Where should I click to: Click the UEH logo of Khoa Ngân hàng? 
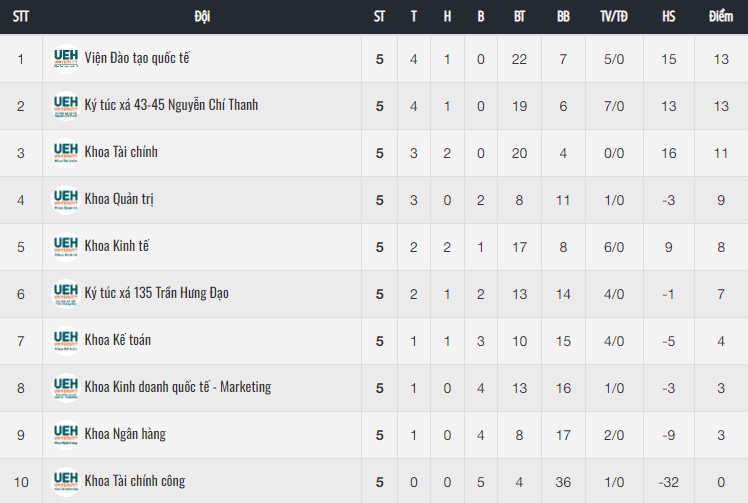coord(65,435)
